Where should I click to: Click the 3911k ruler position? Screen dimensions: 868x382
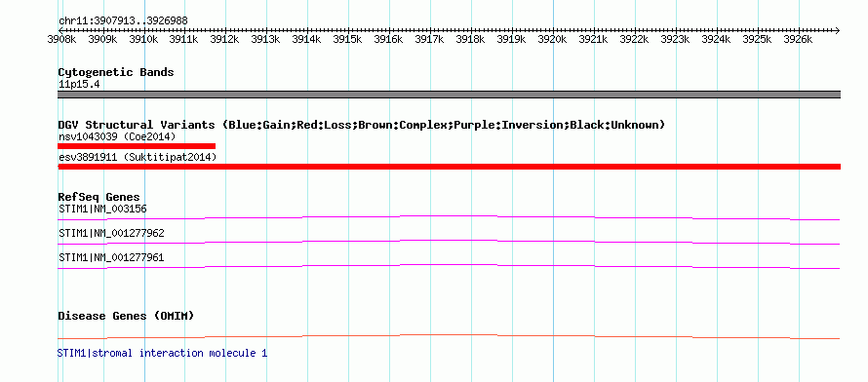184,39
